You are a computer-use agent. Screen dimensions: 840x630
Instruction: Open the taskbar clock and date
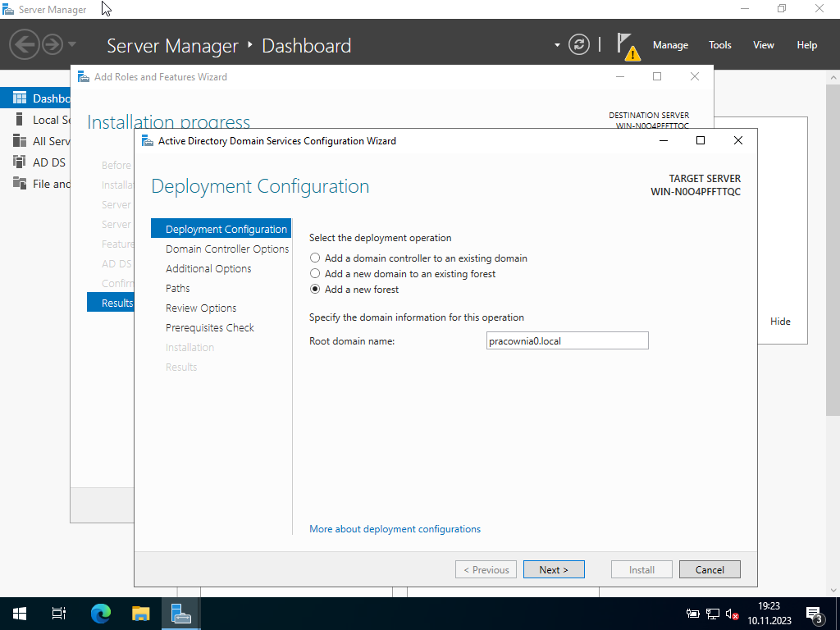[769, 614]
